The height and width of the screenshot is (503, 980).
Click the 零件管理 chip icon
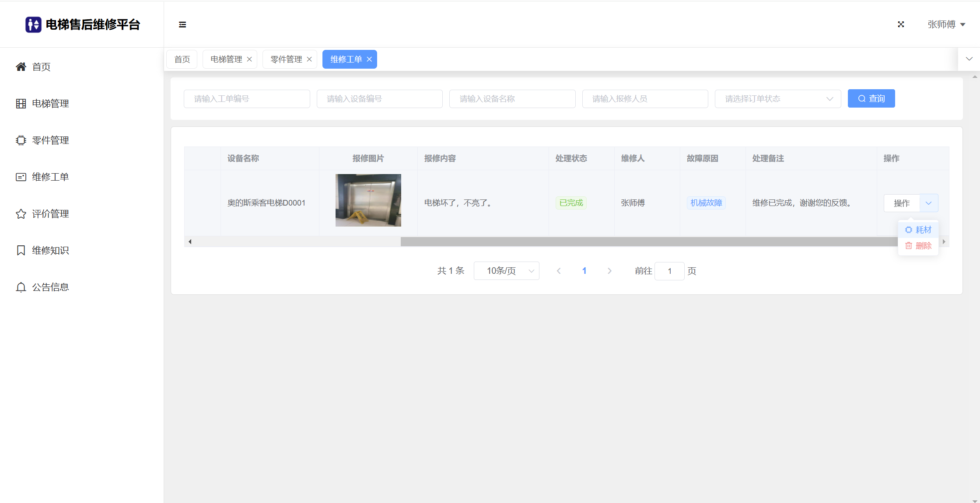click(x=21, y=140)
